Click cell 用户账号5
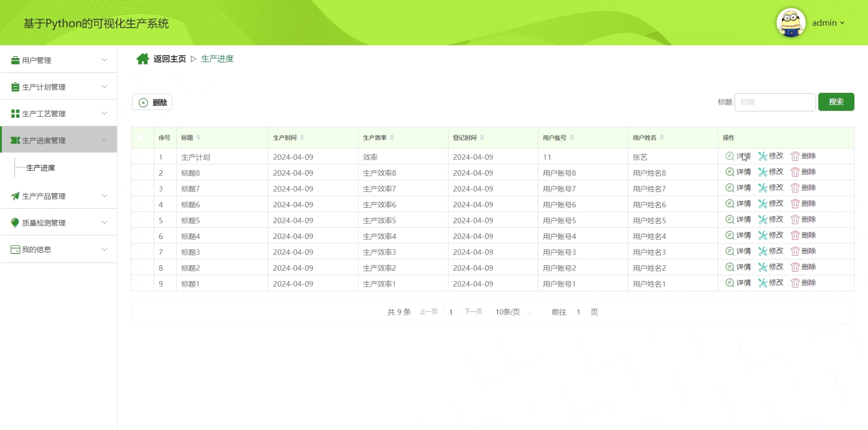This screenshot has width=868, height=430. (559, 220)
